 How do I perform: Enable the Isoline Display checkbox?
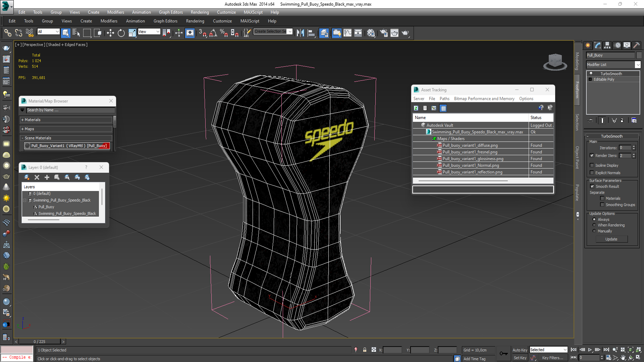(592, 165)
